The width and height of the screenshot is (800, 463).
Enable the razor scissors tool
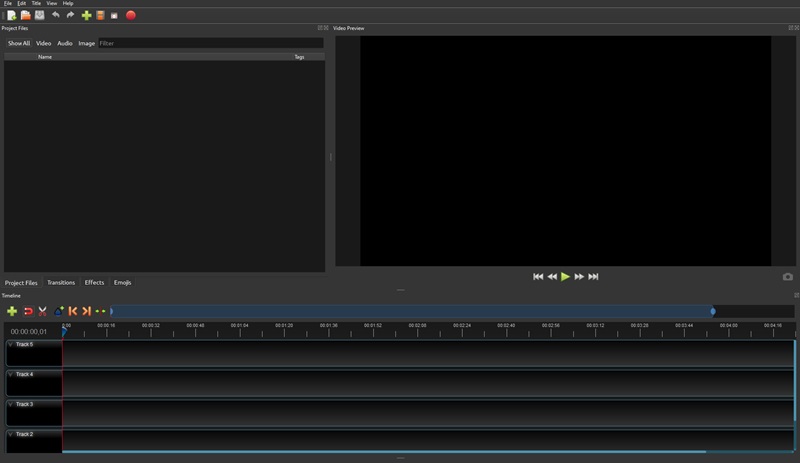[42, 311]
